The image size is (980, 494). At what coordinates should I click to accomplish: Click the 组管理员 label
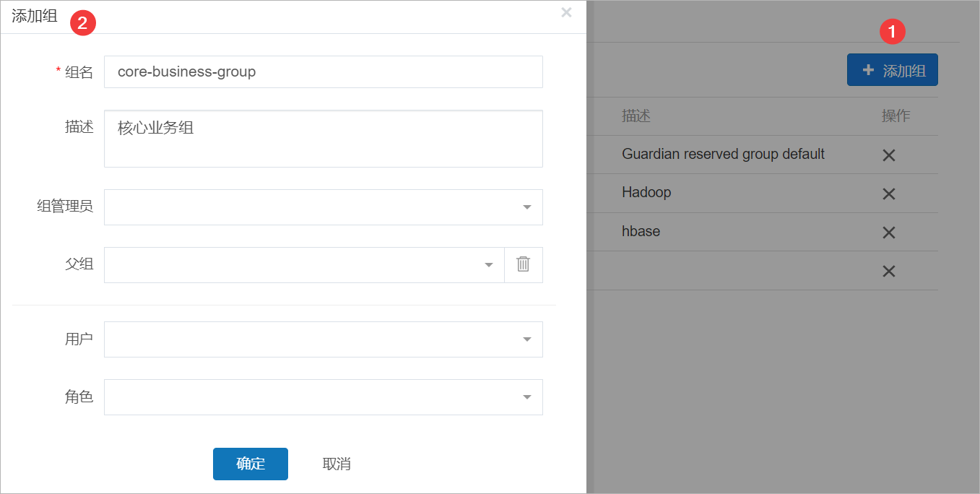click(x=65, y=207)
